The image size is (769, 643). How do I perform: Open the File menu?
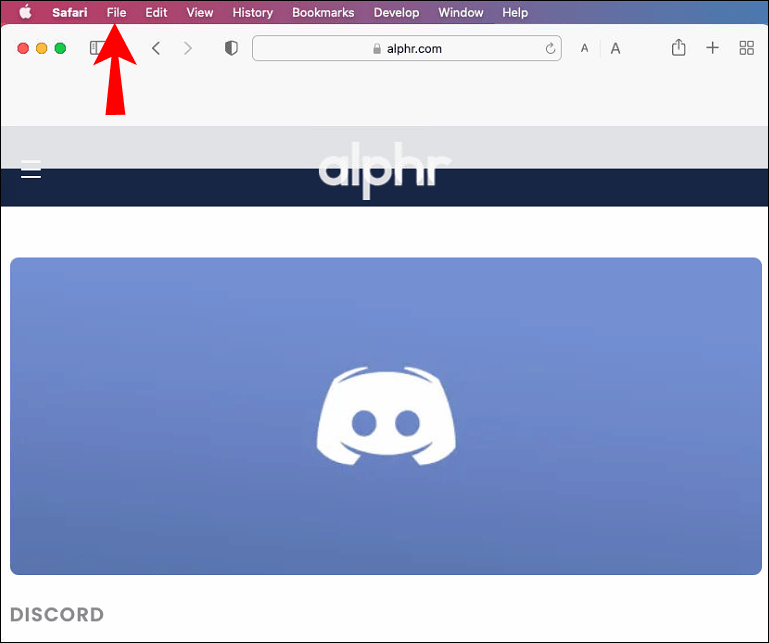(x=116, y=12)
